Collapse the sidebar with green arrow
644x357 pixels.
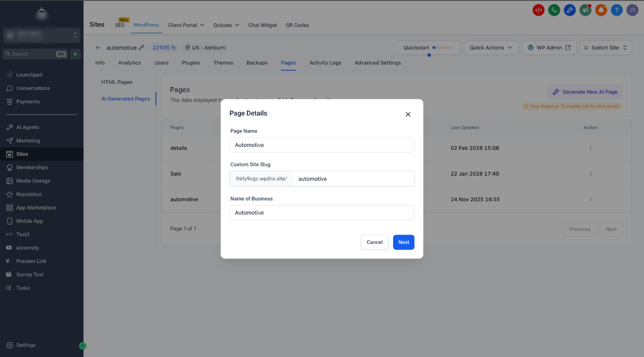click(83, 346)
